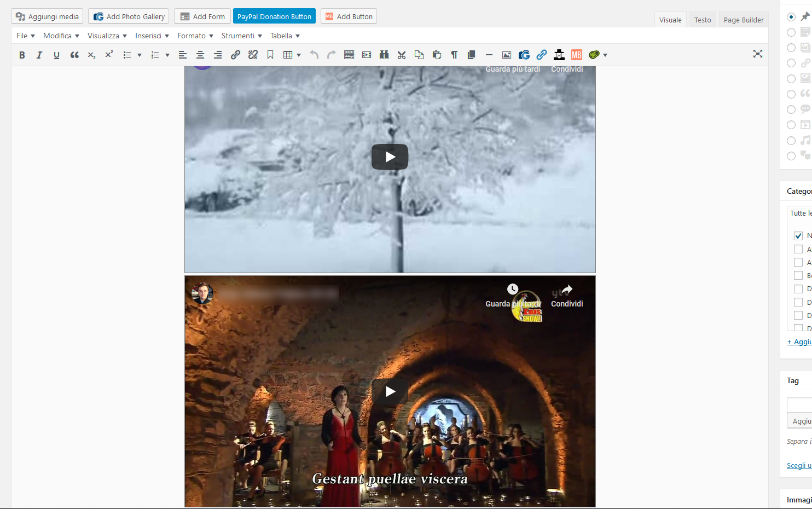
Task: Click Add Form button
Action: coord(202,16)
